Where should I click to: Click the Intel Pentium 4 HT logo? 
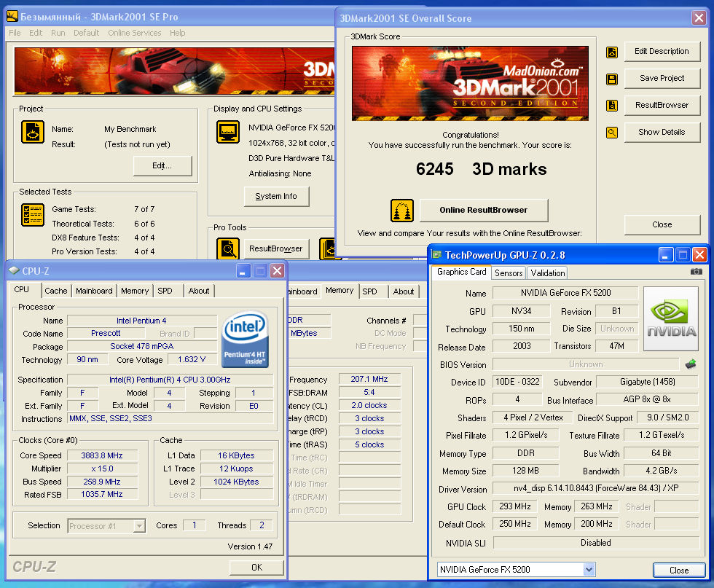[x=245, y=339]
